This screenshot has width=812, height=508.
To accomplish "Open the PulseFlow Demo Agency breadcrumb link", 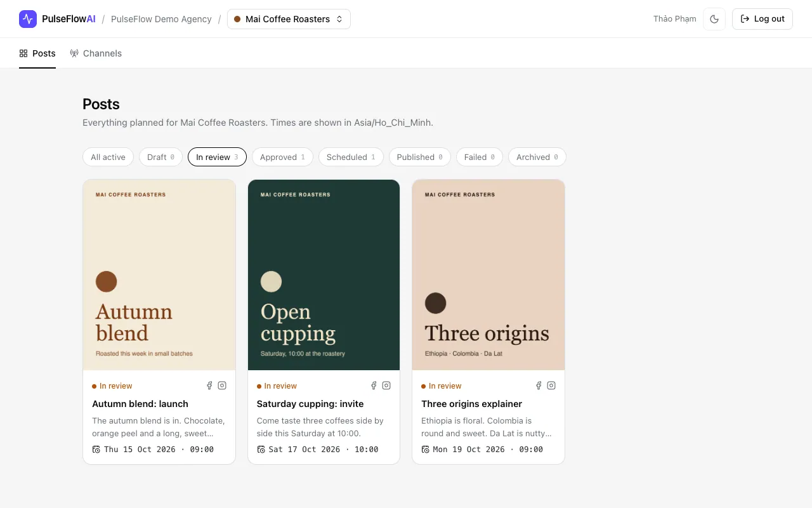I will tap(161, 19).
